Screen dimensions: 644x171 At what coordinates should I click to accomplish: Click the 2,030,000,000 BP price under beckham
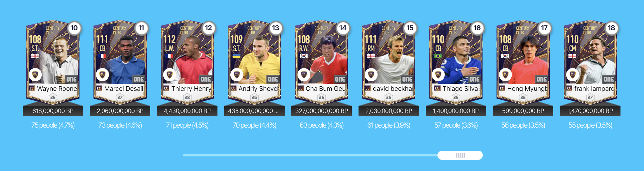[x=389, y=111]
